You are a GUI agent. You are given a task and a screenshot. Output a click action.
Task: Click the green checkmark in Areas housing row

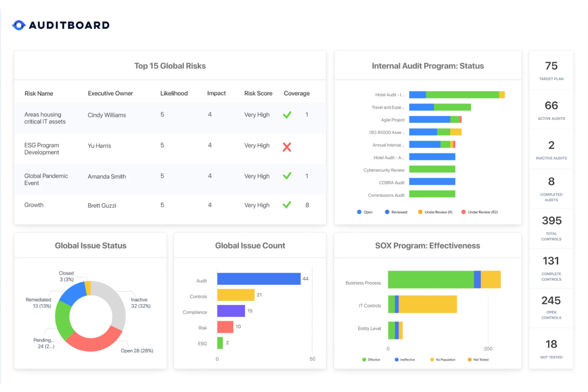click(x=287, y=115)
